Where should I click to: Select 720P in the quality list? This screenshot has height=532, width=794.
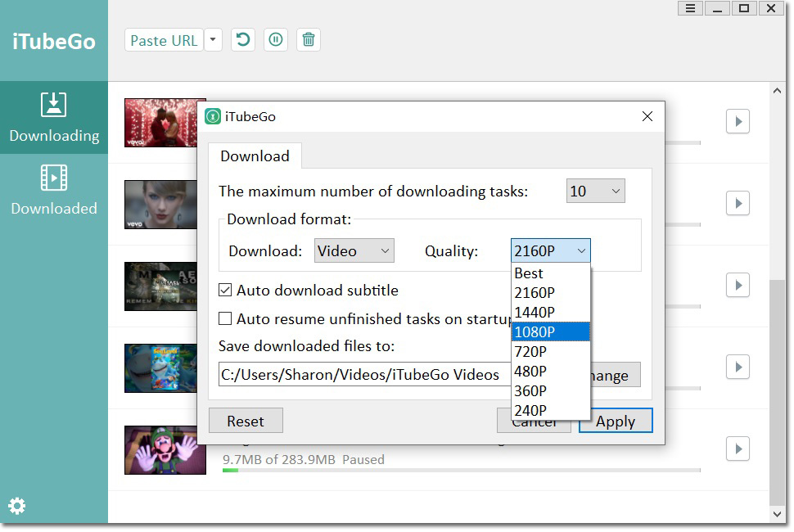pos(550,352)
